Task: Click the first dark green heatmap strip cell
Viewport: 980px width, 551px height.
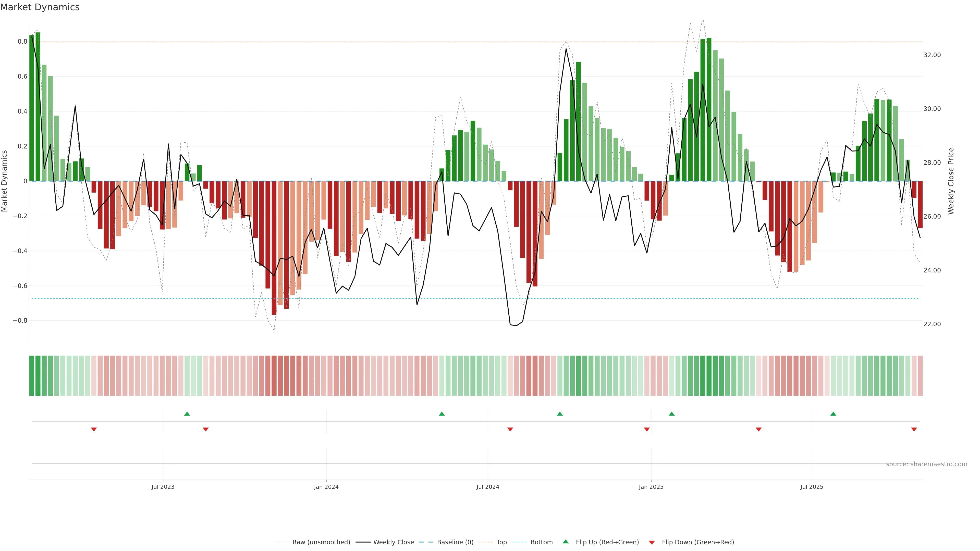Action: (x=32, y=375)
